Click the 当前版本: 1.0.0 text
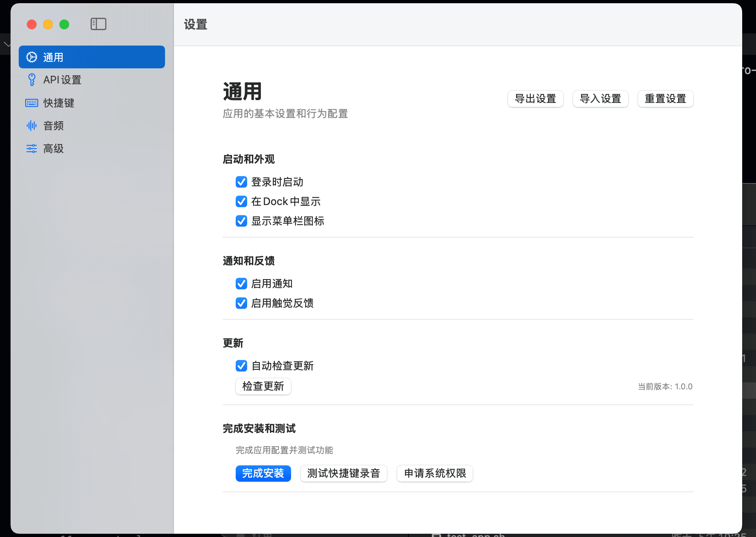The width and height of the screenshot is (756, 537). click(665, 386)
